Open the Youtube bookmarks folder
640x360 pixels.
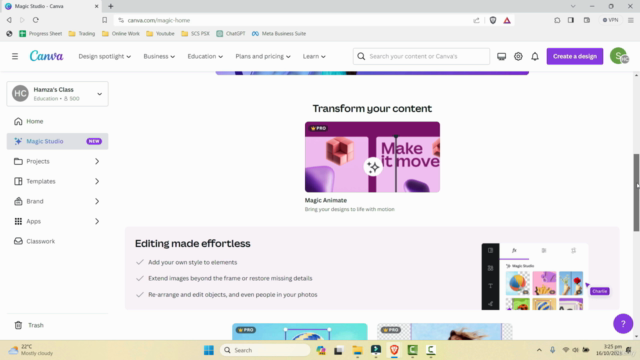(160, 33)
